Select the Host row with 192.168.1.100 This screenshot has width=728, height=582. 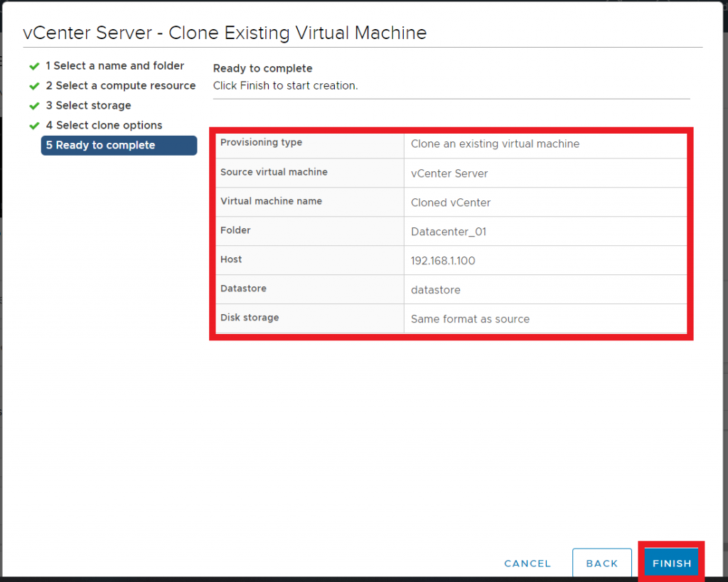tap(451, 260)
